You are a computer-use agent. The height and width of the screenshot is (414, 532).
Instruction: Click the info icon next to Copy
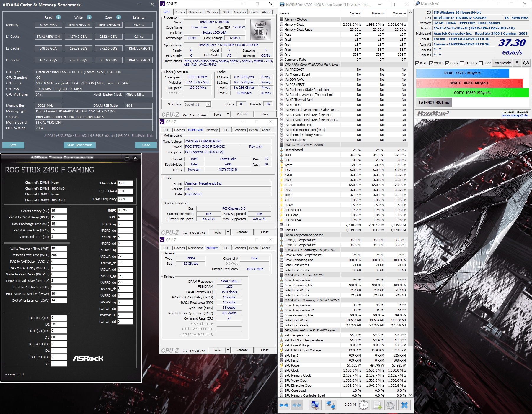[x=119, y=17]
